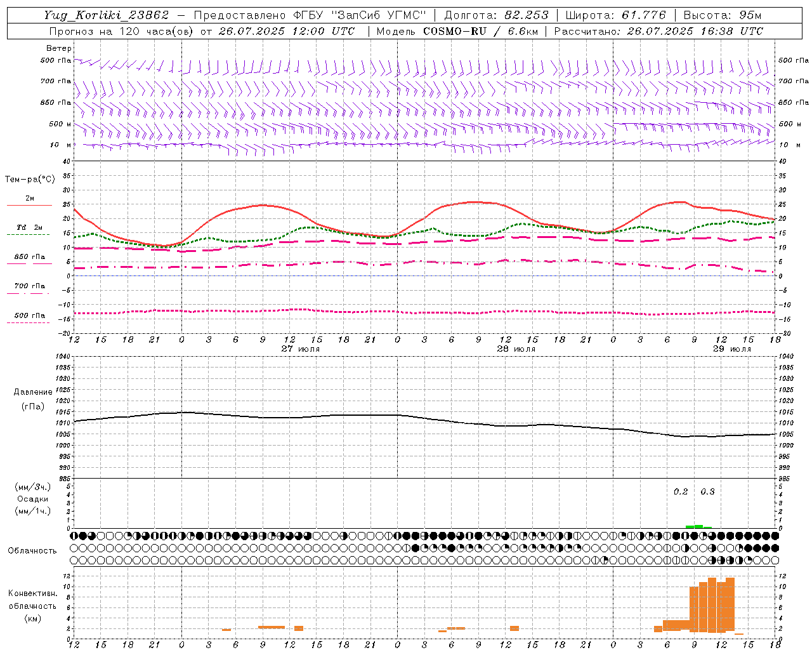This screenshot has width=812, height=650.
Task: Click the 'Широта: 61.776' latitude value
Action: point(615,15)
